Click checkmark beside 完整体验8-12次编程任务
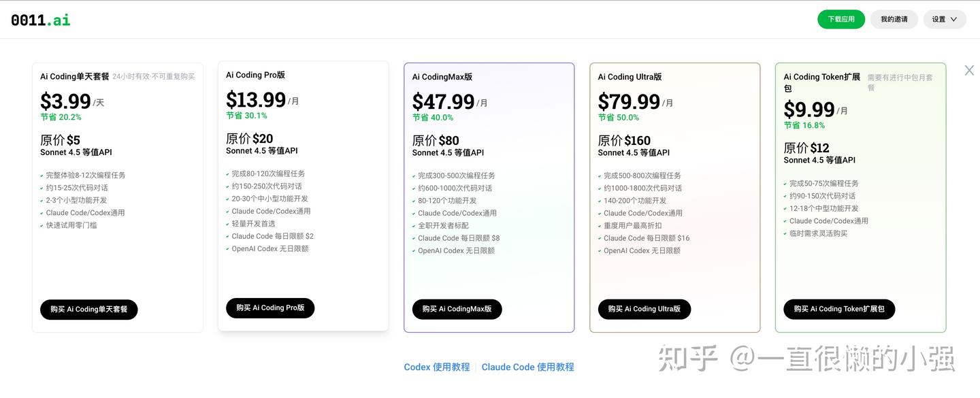The height and width of the screenshot is (398, 980). click(x=42, y=176)
